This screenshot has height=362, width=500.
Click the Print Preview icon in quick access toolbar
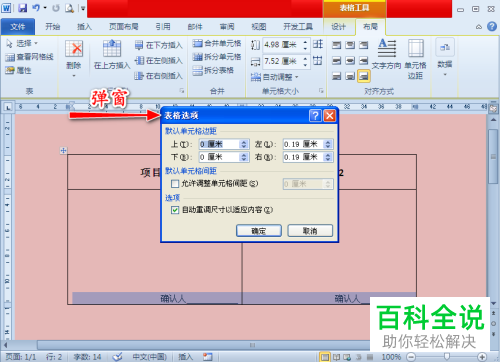[69, 8]
